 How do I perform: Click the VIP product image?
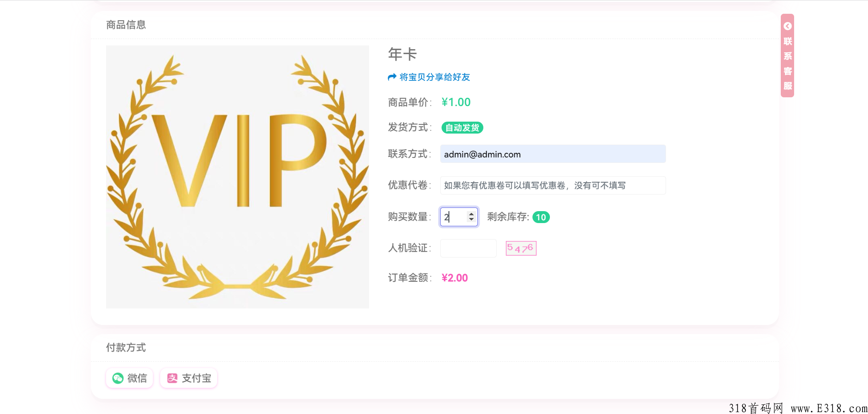point(237,177)
